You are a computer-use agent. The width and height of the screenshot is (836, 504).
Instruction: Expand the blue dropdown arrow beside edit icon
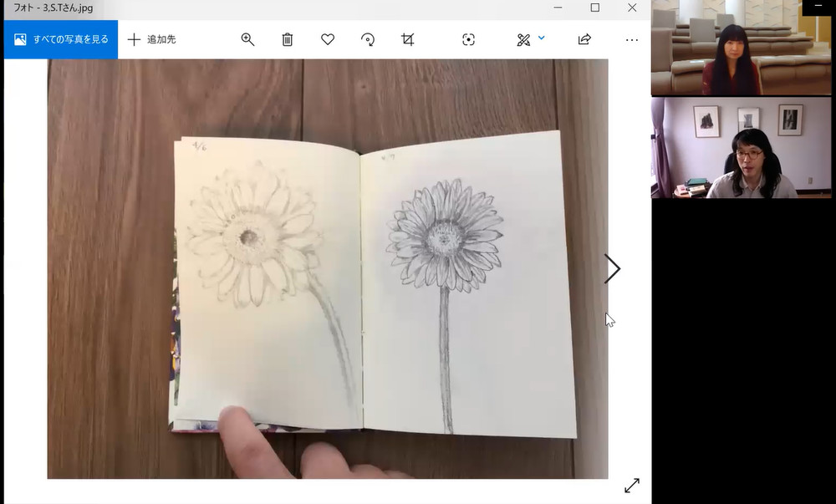pos(542,38)
